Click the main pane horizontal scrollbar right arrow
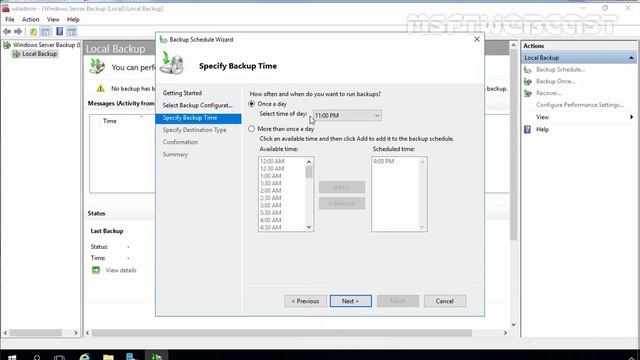 (505, 333)
